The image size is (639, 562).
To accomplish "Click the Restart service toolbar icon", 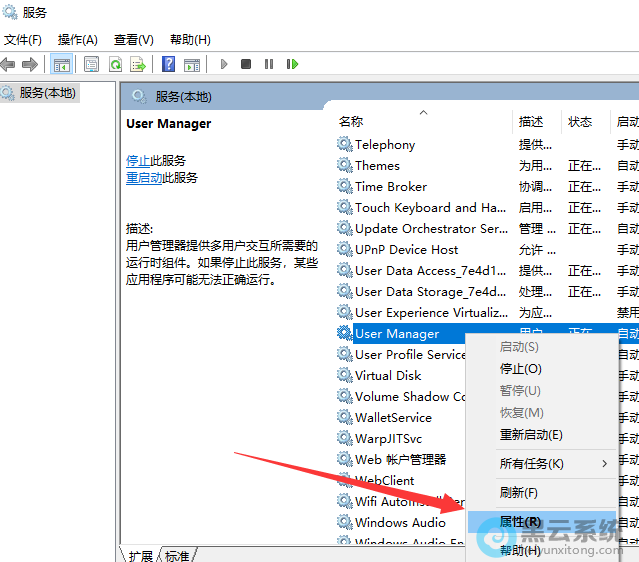I will pyautogui.click(x=292, y=64).
